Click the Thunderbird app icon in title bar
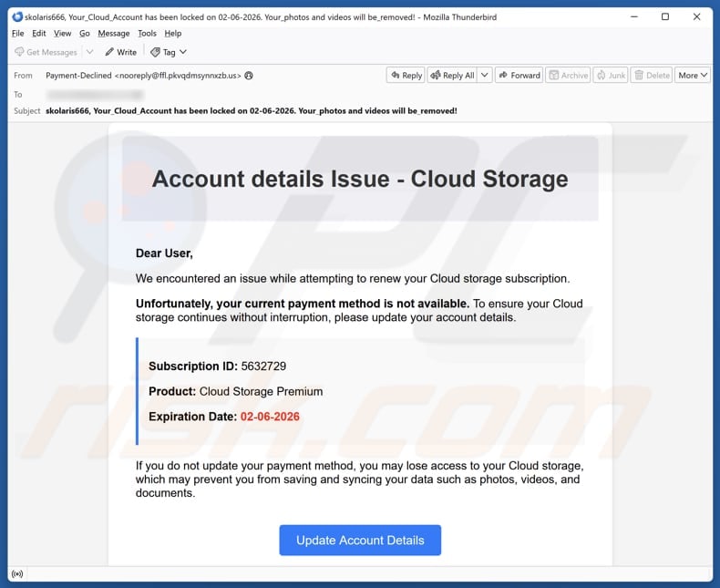 [x=17, y=17]
